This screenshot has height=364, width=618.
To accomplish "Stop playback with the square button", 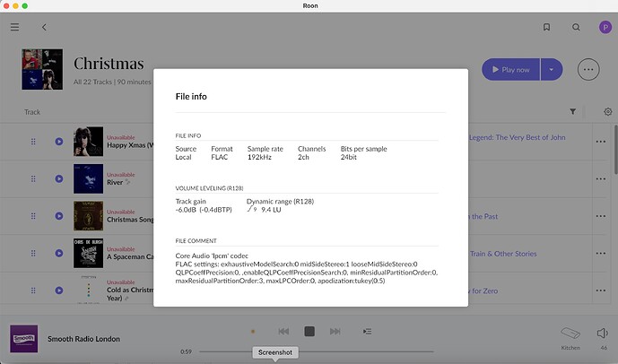I will [x=309, y=332].
